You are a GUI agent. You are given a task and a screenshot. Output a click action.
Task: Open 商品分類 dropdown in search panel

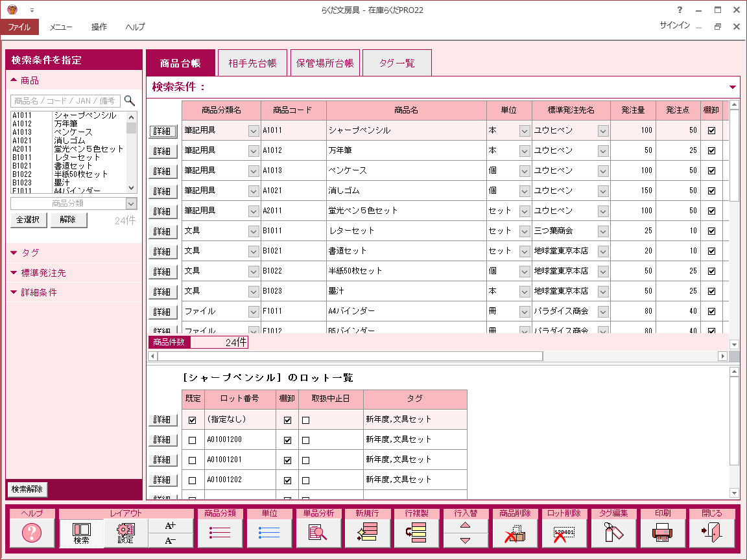pos(131,204)
